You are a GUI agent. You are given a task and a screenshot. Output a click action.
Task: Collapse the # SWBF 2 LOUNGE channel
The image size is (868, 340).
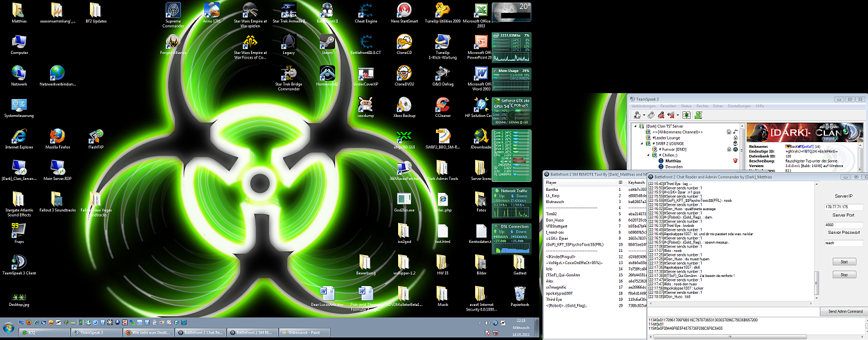click(642, 143)
